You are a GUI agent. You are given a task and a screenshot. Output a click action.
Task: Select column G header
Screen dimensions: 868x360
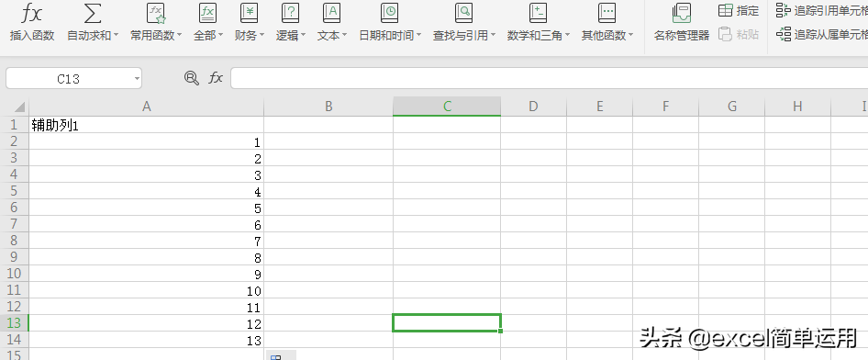[732, 107]
